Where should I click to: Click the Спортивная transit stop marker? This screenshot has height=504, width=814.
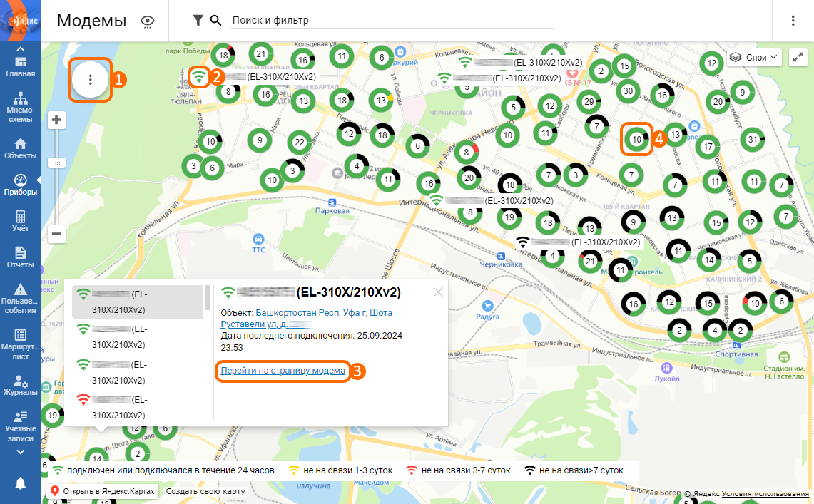tap(736, 345)
